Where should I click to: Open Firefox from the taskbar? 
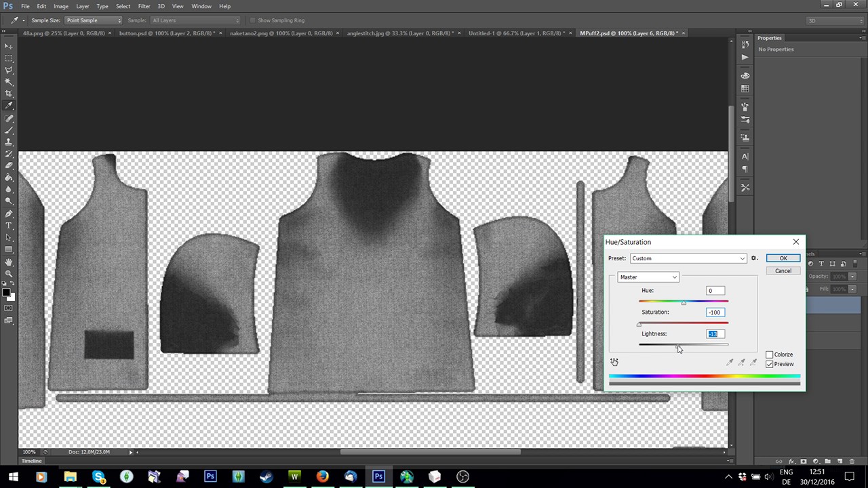322,477
